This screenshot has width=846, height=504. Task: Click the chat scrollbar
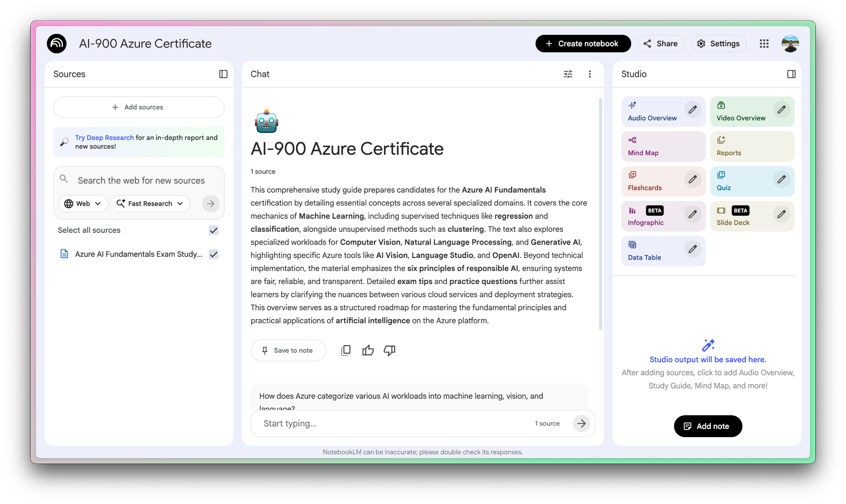coord(600,214)
